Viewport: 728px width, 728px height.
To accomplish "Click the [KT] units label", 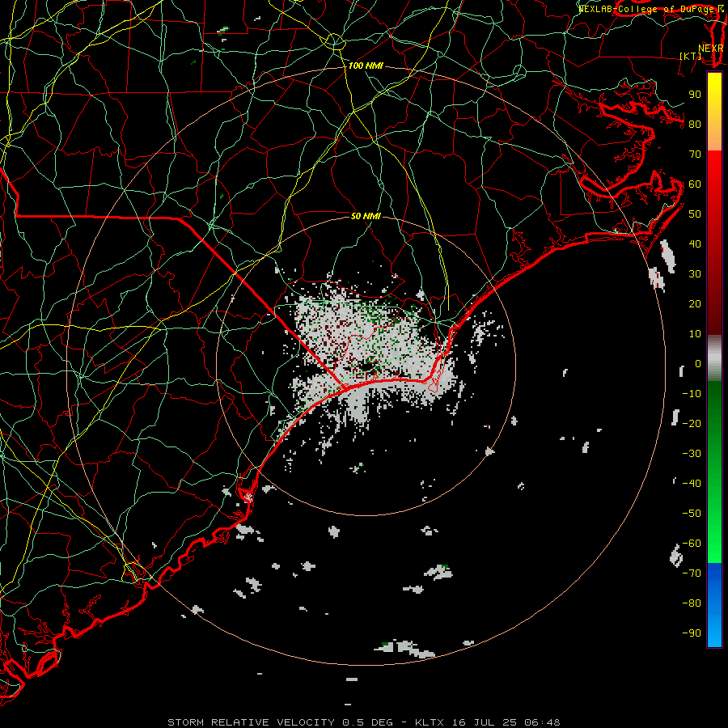I will click(691, 56).
